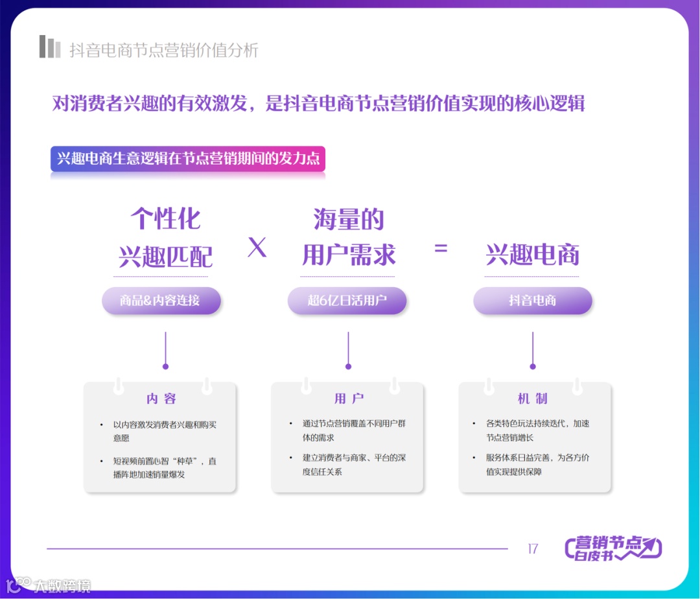Click the 机制 card title
This screenshot has width=700, height=599.
pyautogui.click(x=533, y=398)
